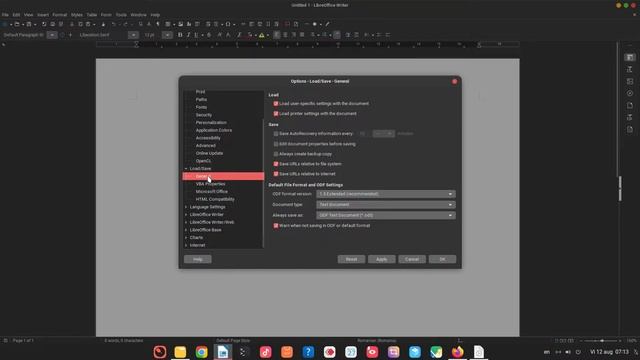Expand the LibreOffice Writer/Web tree node
The image size is (640, 360).
pos(186,222)
